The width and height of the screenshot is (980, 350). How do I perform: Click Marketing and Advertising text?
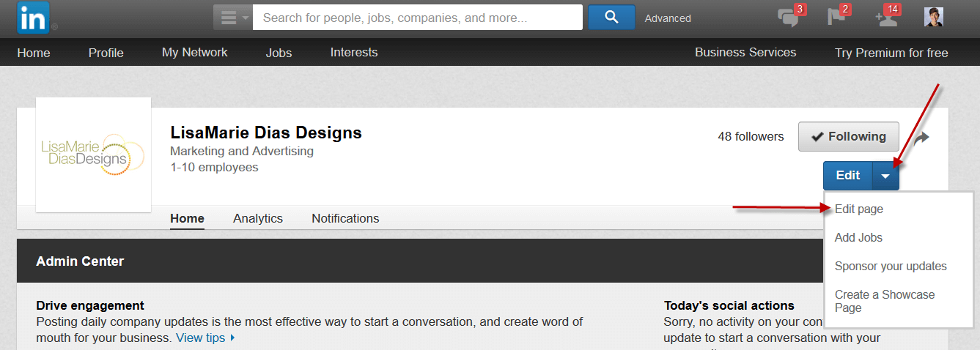click(242, 152)
